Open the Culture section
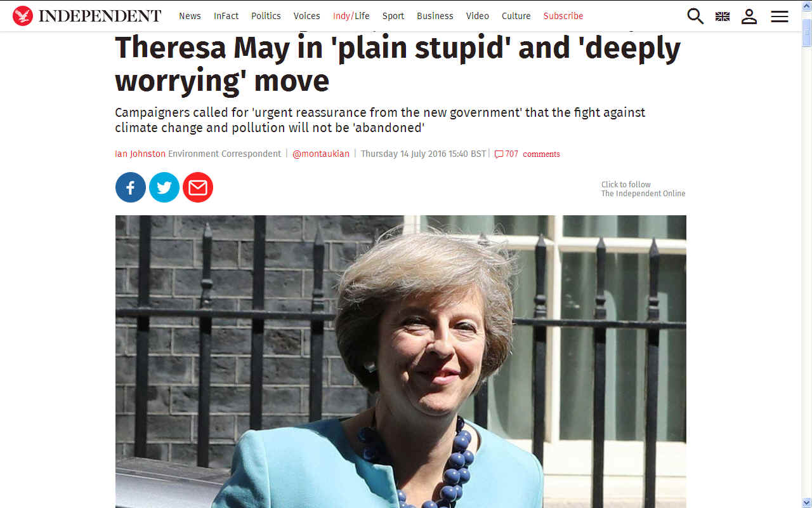The height and width of the screenshot is (508, 812). point(516,16)
